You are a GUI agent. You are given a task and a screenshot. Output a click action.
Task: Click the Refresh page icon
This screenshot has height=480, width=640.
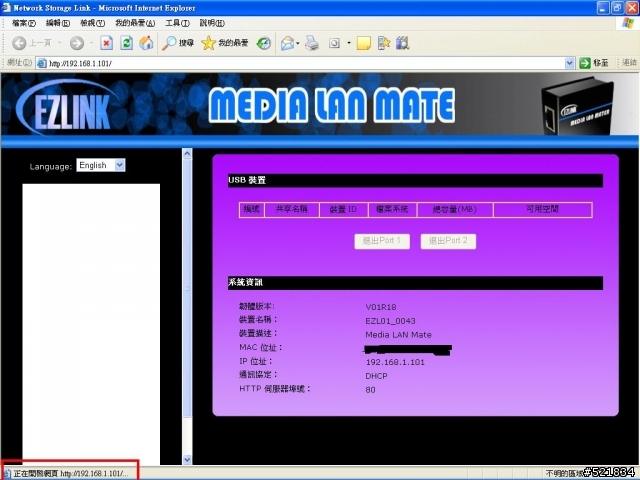pyautogui.click(x=127, y=43)
